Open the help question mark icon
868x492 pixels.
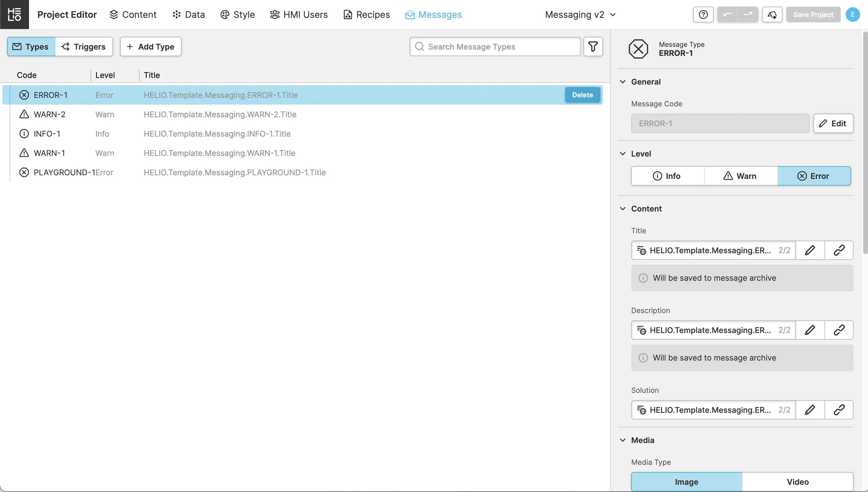[x=703, y=15]
